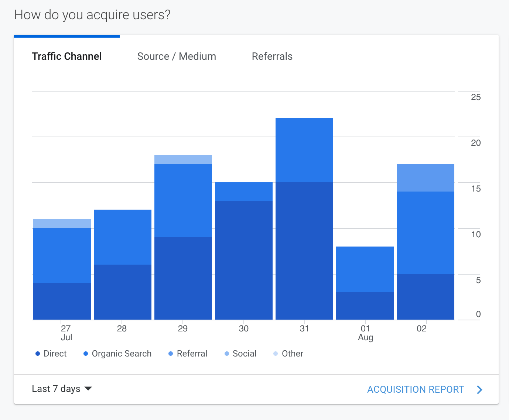Click the Acquisition Report chevron arrow
509x420 pixels.
click(479, 390)
